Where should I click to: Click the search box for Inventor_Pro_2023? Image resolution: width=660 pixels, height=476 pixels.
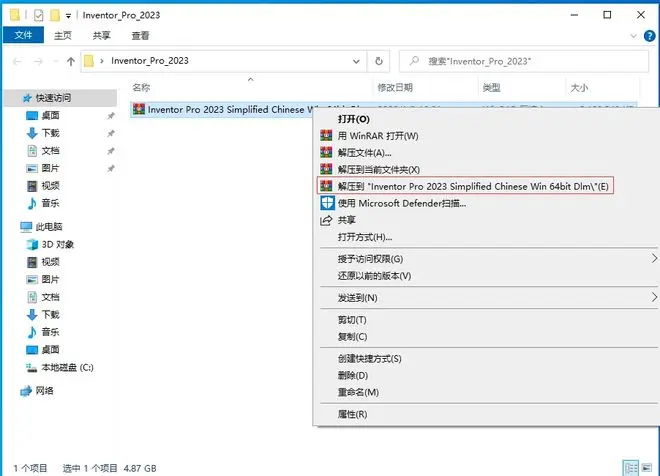tap(524, 61)
